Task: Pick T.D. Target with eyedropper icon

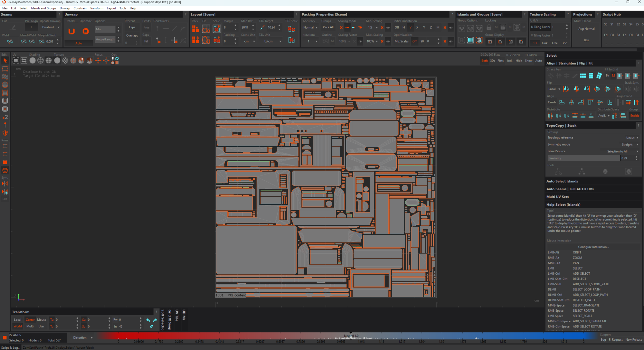Action: click(262, 27)
